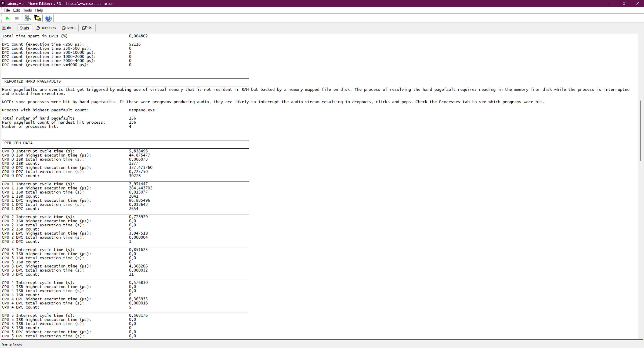Viewport: 644px width, 348px height.
Task: Open the CPUs tab
Action: click(x=87, y=28)
